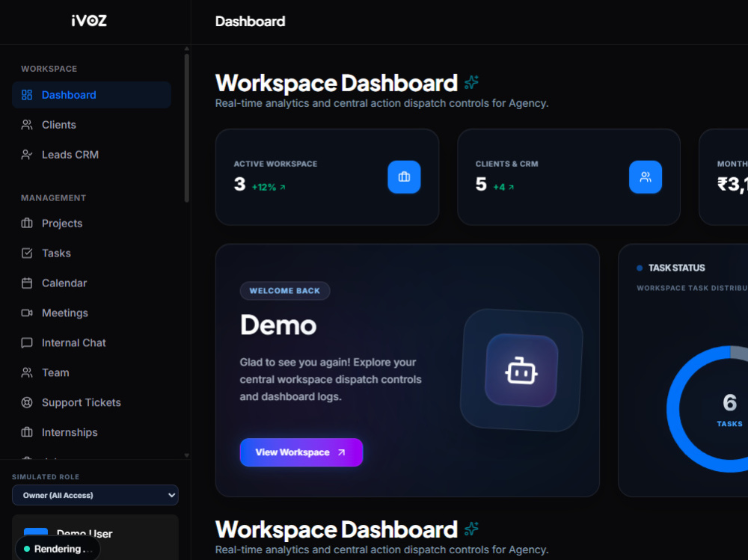Click the MANAGEMENT section header
Viewport: 748px width, 560px height.
(53, 198)
